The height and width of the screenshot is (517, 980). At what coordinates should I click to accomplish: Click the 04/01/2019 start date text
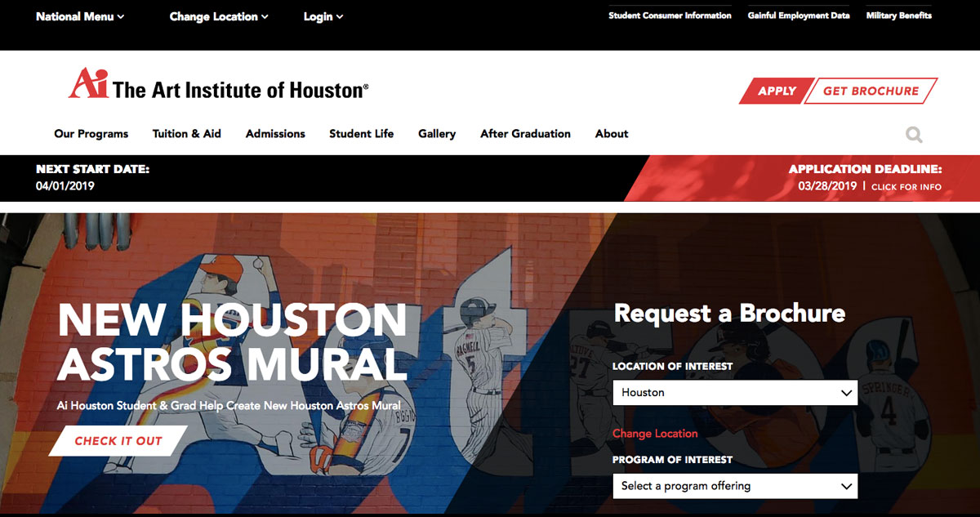tap(65, 186)
